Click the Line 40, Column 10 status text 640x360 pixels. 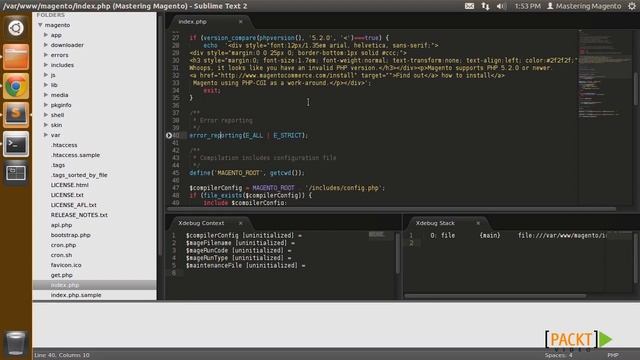[62, 355]
